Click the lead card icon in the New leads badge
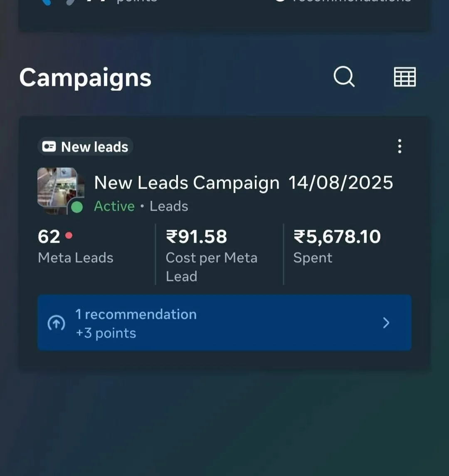Screen dimensions: 449x476 49,146
